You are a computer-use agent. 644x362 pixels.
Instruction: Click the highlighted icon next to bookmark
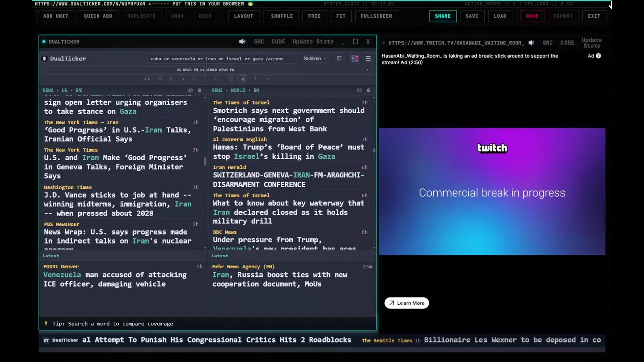(x=243, y=79)
